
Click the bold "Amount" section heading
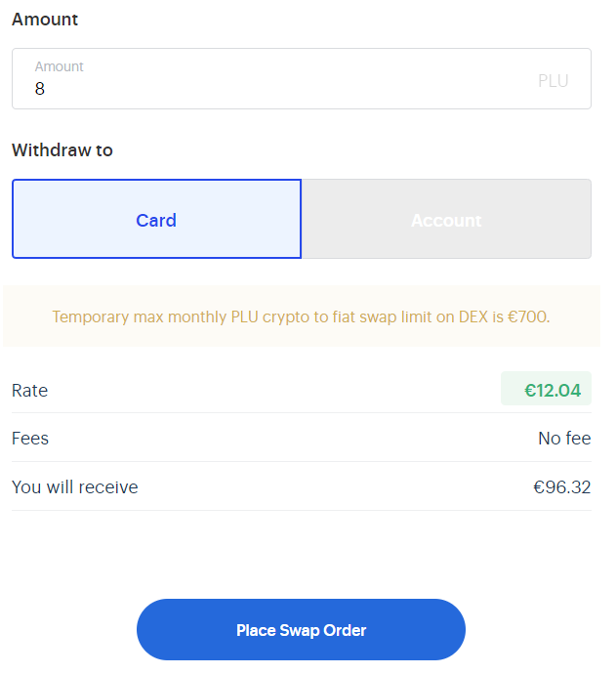[45, 20]
